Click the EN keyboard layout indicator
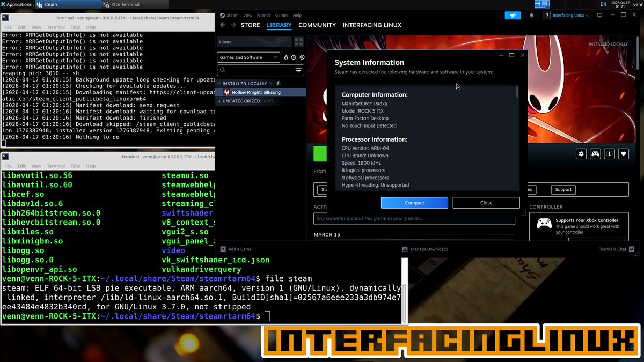Screen dimensions: 644x362 point(604,4)
